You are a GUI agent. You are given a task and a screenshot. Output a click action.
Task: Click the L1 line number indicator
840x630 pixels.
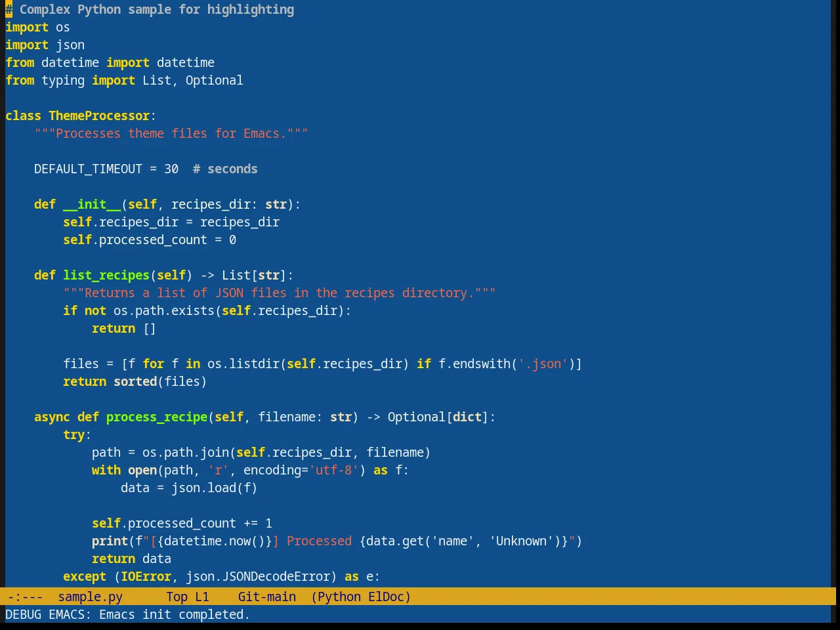(x=201, y=597)
